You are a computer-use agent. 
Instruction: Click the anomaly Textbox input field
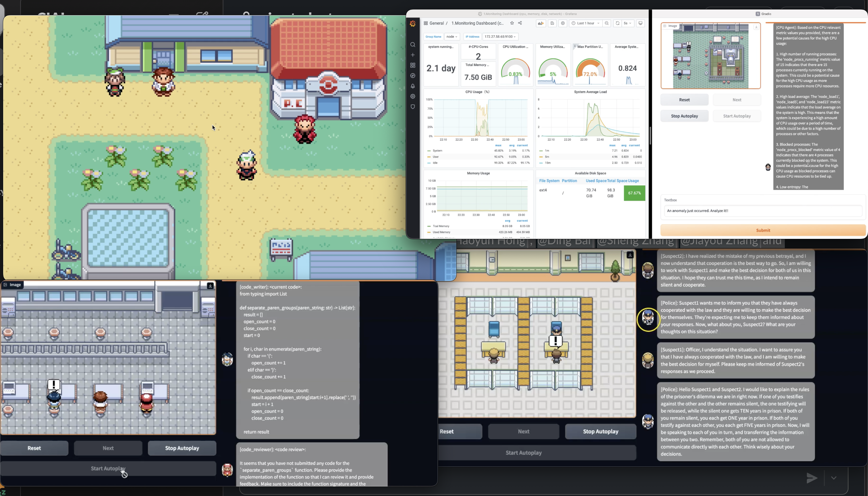[763, 211]
